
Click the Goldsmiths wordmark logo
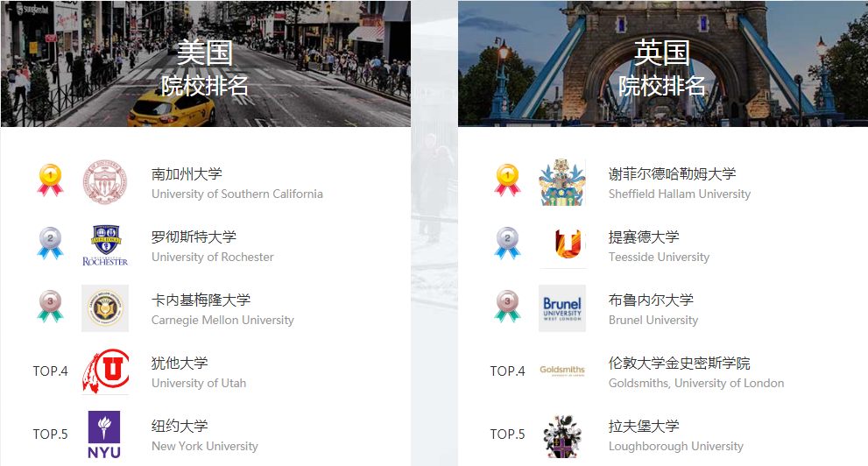(561, 371)
